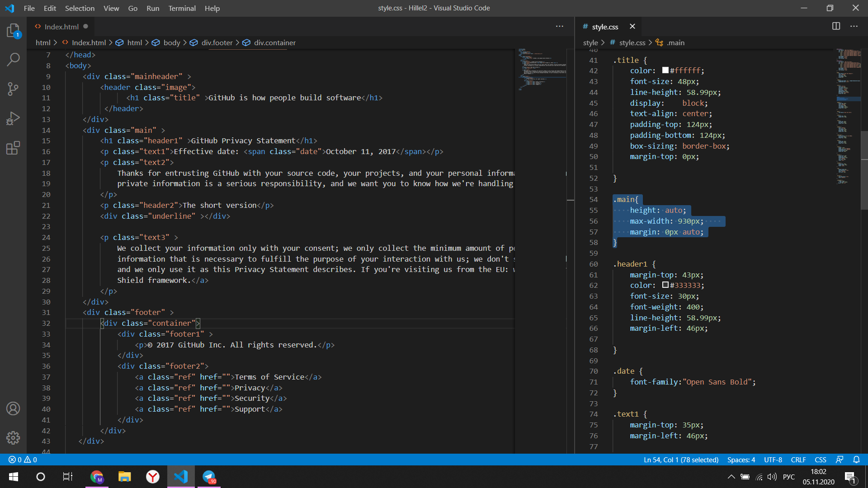868x488 pixels.
Task: Open the View menu
Action: 111,8
